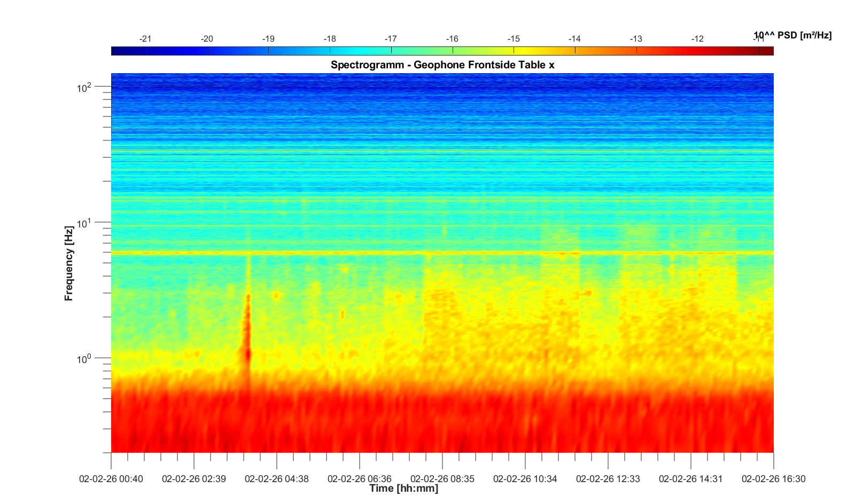Screen dimensions: 855x504
Task: Click the 10⁰ frequency tick label
Action: tap(84, 358)
